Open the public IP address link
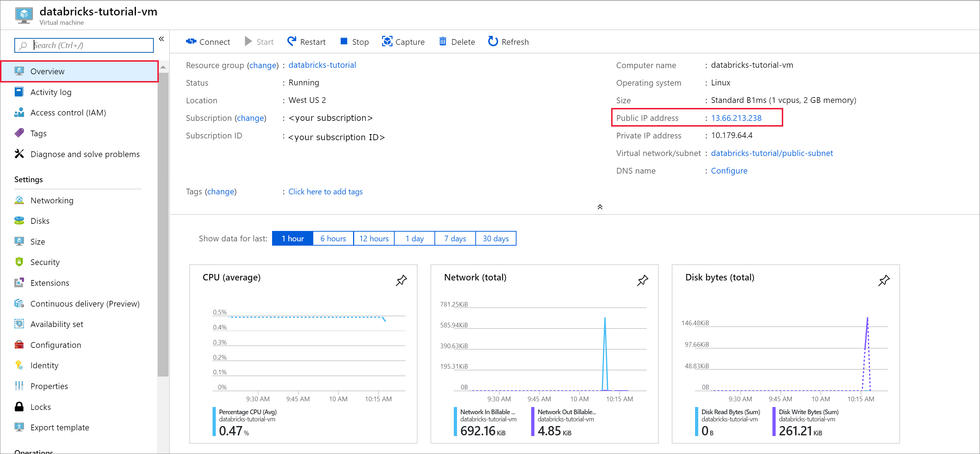980x454 pixels. pyautogui.click(x=736, y=118)
